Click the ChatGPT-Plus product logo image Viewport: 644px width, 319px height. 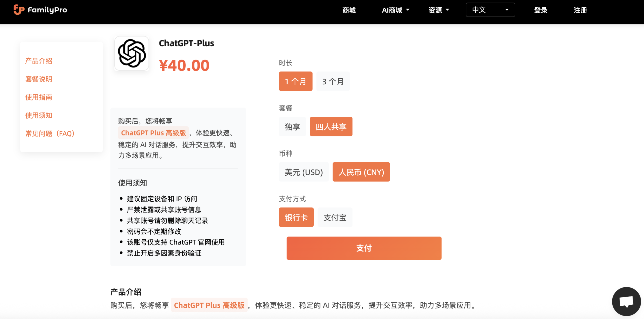coord(132,53)
